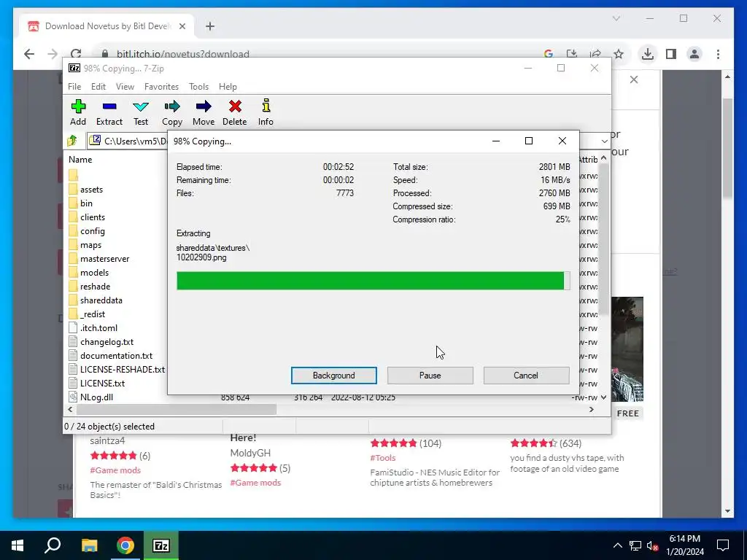The image size is (747, 560).
Task: Click the down arrow of the file list scrollbar
Action: [x=603, y=397]
